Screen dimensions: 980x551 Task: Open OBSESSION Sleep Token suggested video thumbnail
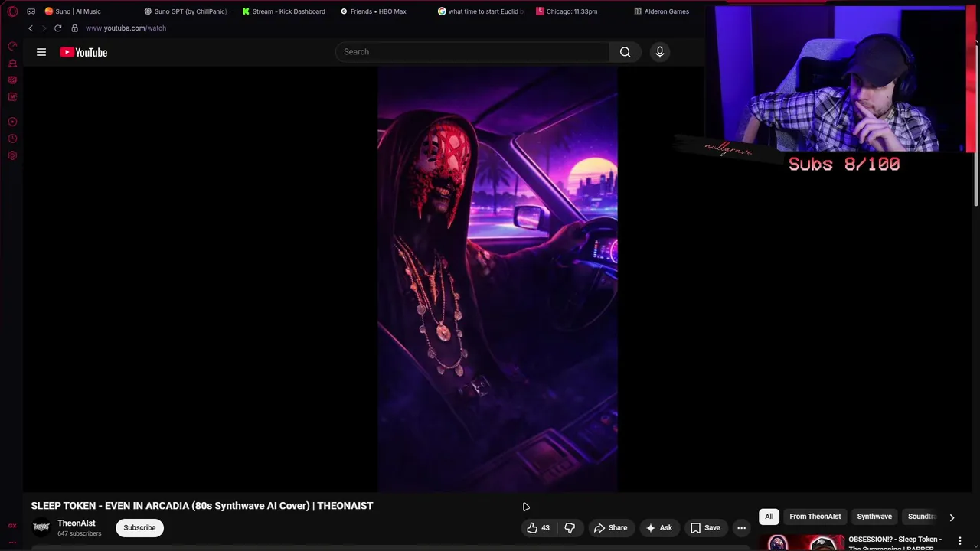(802, 542)
